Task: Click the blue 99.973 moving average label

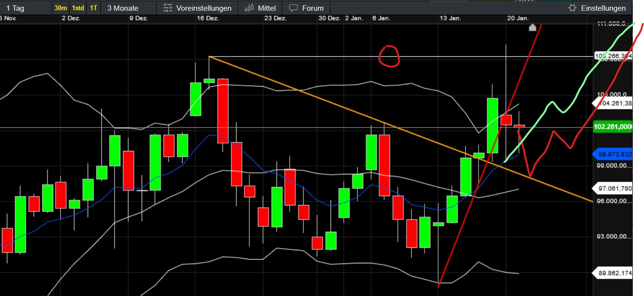Action: 612,154
